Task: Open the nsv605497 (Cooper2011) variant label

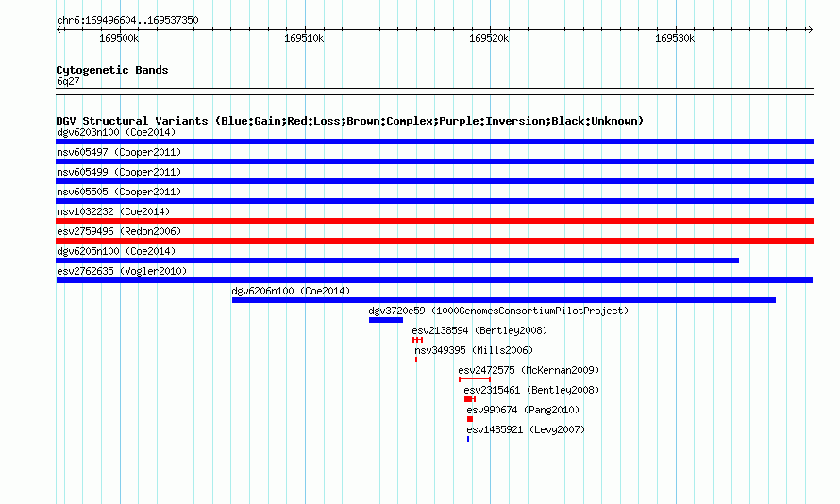Action: [x=119, y=152]
